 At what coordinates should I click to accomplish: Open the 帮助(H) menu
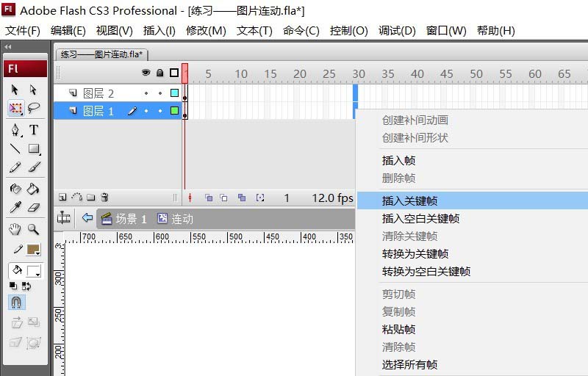click(x=495, y=30)
